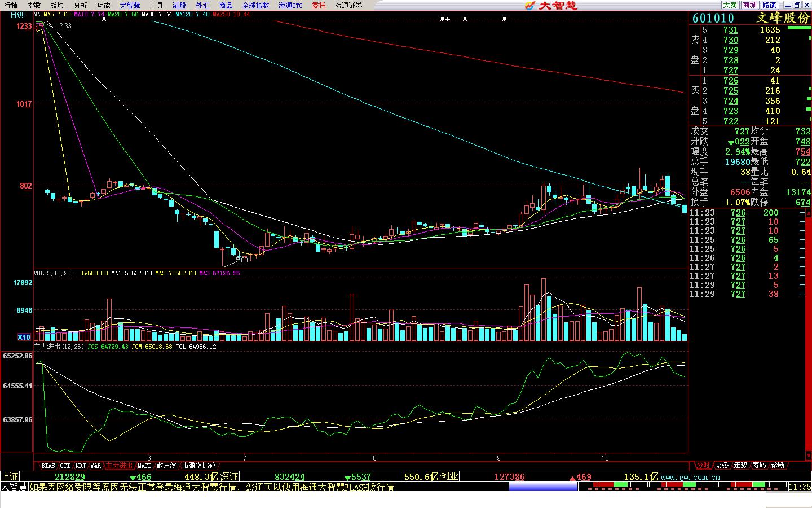Click the 最高 value 754
Image resolution: width=812 pixels, height=508 pixels.
tap(803, 152)
